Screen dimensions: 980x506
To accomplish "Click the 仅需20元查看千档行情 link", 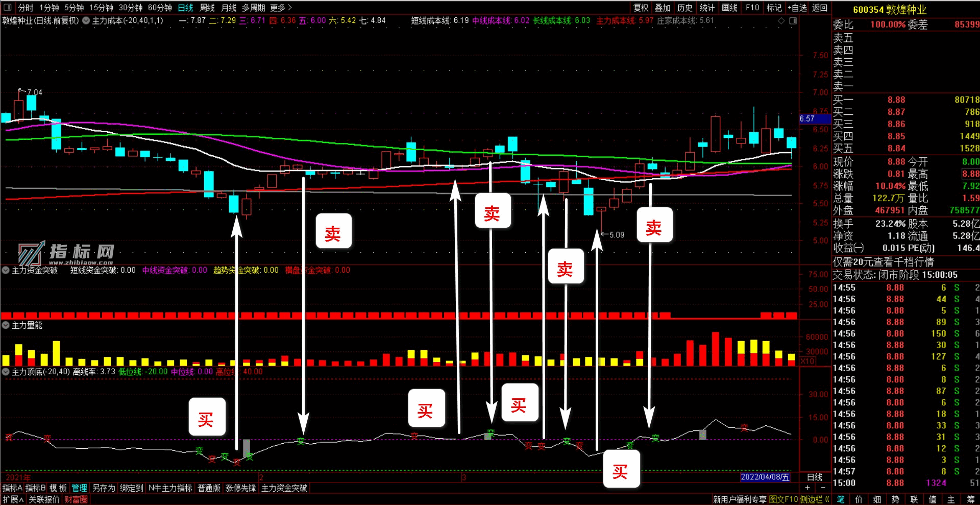I will click(884, 262).
